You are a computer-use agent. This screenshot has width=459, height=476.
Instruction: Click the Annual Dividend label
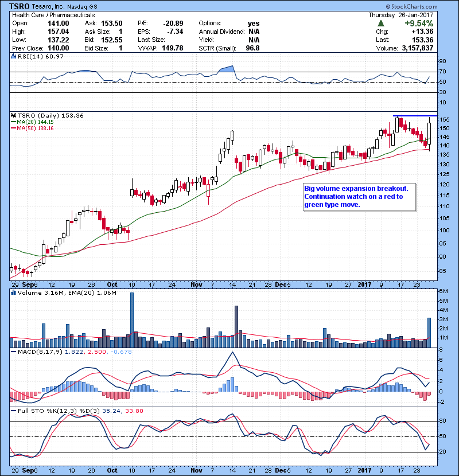[x=221, y=32]
